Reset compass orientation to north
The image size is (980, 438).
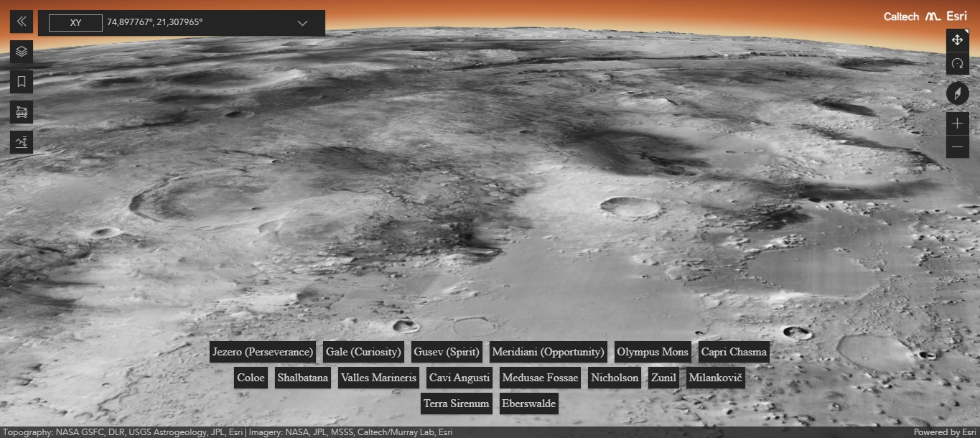pyautogui.click(x=958, y=93)
